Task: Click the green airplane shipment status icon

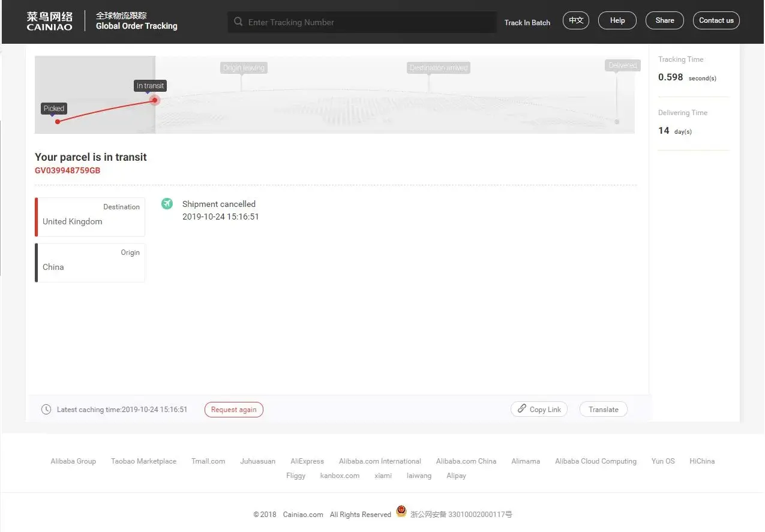Action: (x=167, y=204)
